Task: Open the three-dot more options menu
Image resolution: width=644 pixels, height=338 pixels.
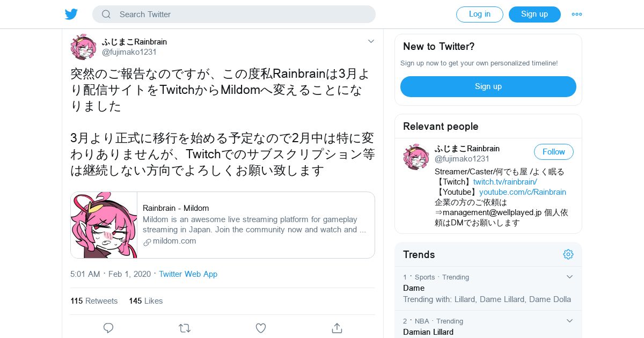Action: [x=576, y=14]
